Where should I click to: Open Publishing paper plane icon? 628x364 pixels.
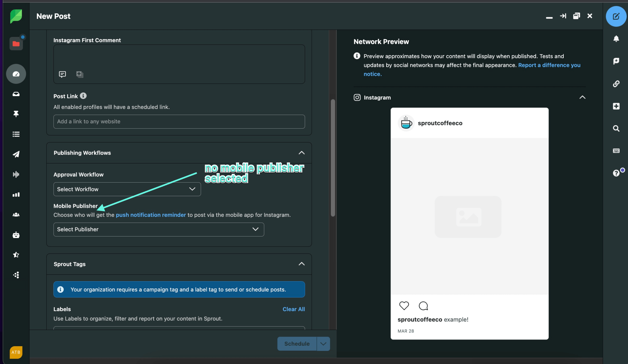pos(16,154)
